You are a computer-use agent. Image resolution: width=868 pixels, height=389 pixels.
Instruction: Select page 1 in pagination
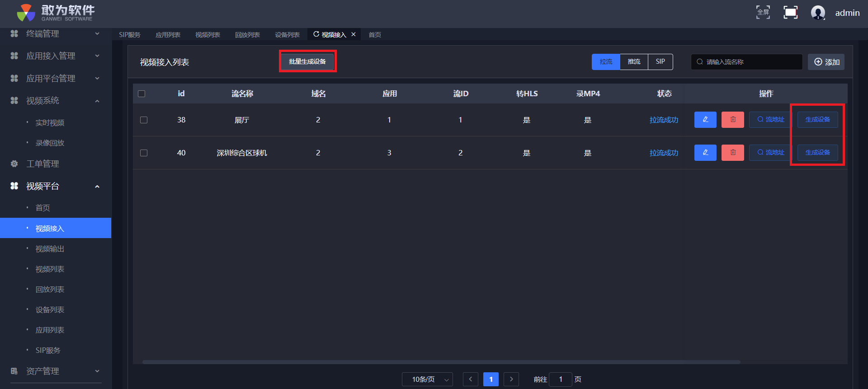(491, 379)
